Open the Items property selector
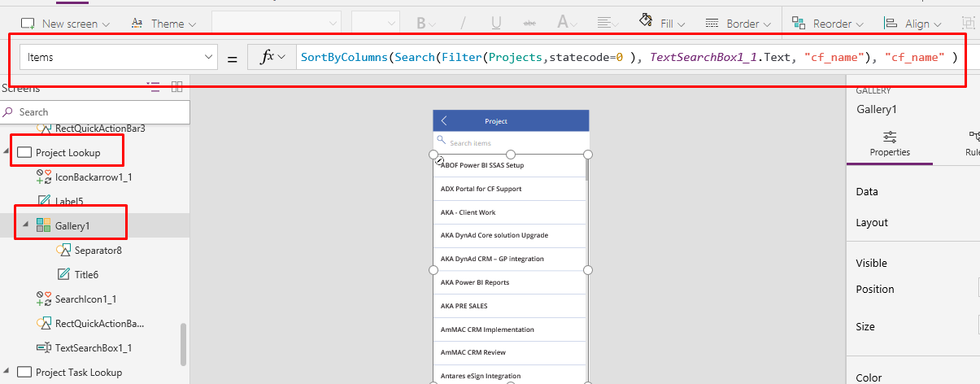The height and width of the screenshot is (384, 980). 118,58
